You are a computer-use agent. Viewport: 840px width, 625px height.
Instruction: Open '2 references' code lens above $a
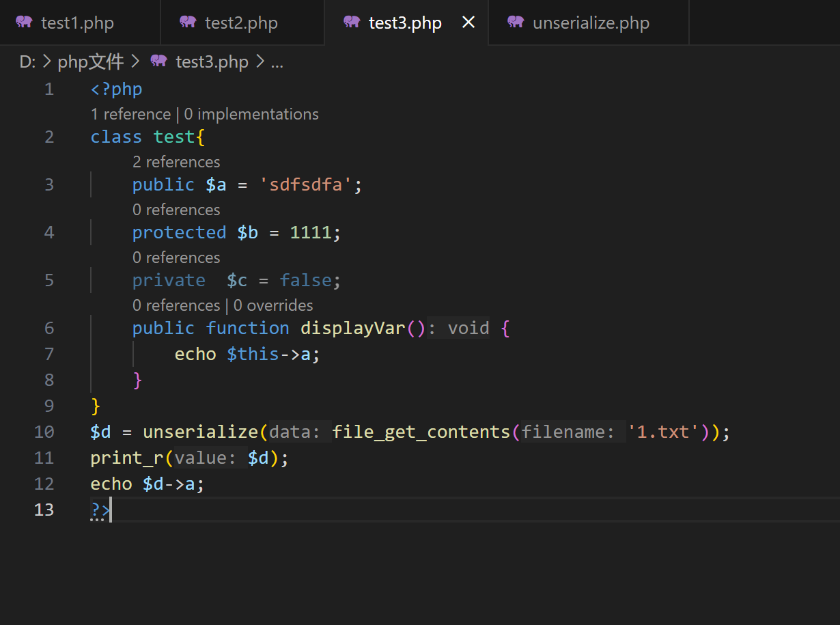tap(176, 162)
